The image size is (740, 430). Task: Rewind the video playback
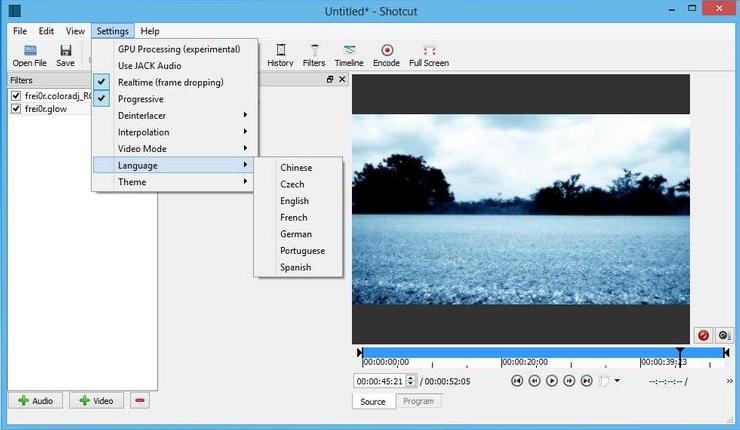(x=534, y=380)
